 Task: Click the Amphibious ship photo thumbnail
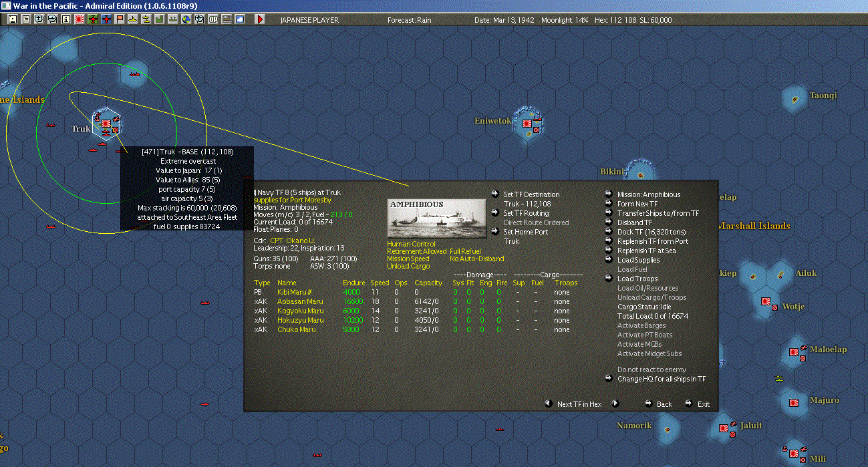437,218
